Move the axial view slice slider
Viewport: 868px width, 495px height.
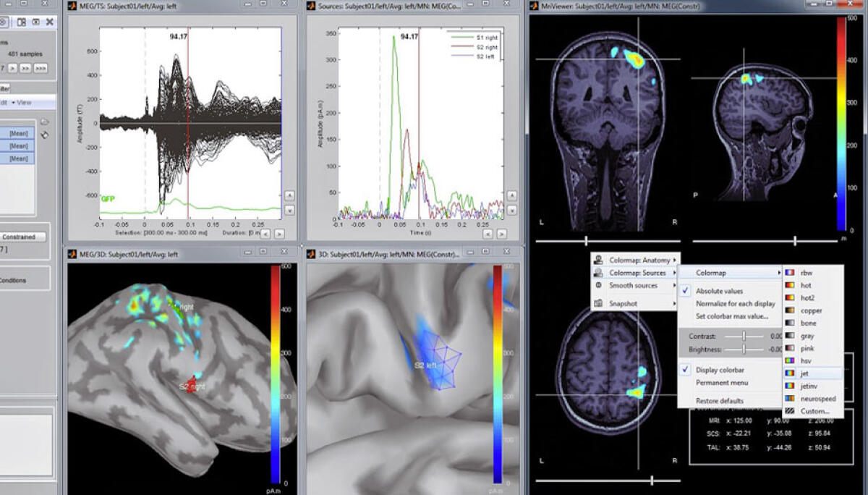[x=652, y=480]
